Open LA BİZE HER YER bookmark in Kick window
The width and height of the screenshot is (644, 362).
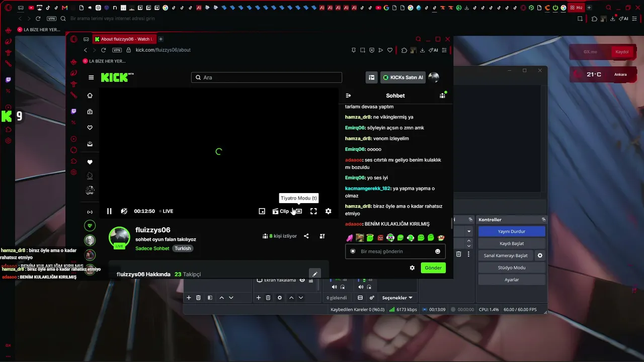[x=103, y=61]
